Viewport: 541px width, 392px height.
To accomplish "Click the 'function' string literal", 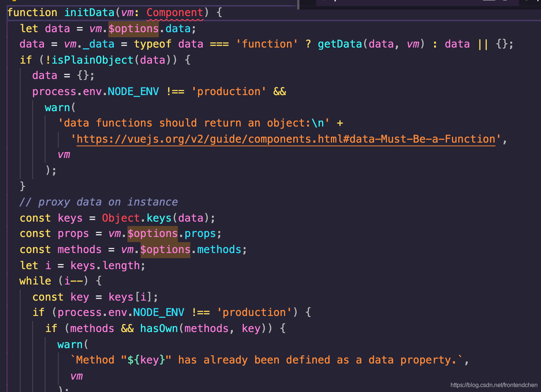I will (x=267, y=44).
